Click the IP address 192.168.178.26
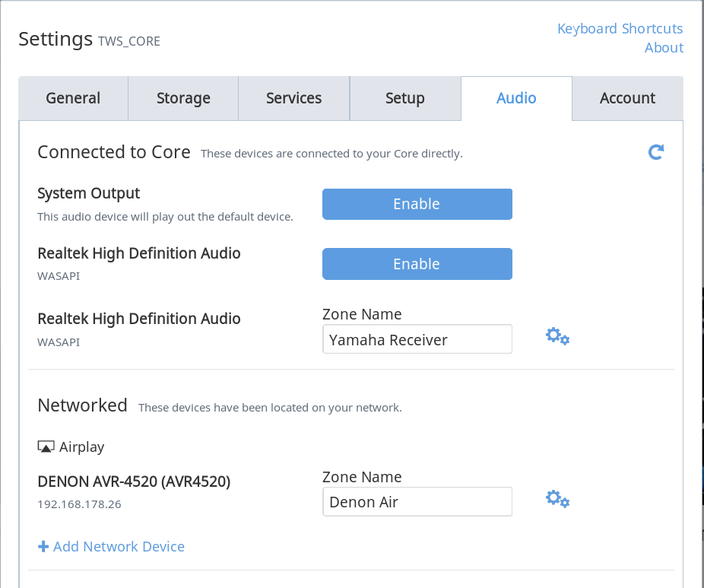Screen dimensions: 704x588 pos(80,504)
